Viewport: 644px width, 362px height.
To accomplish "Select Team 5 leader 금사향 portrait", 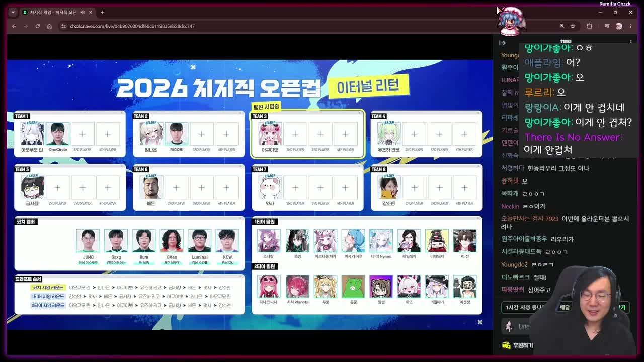I will [x=32, y=187].
